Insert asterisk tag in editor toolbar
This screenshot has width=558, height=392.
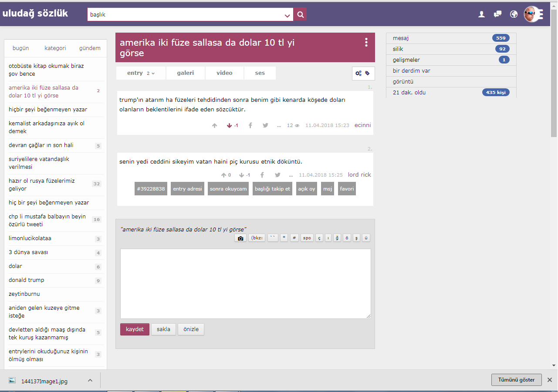[284, 238]
